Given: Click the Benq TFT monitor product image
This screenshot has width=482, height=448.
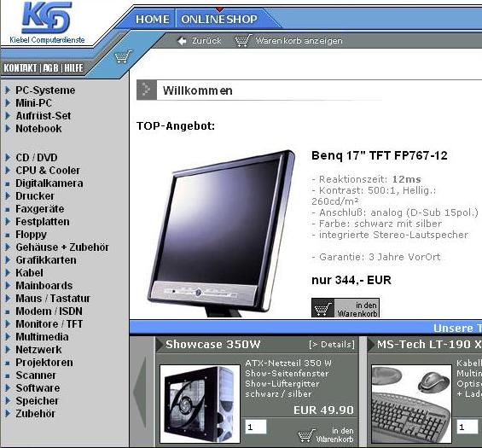Looking at the screenshot, I should 221,234.
